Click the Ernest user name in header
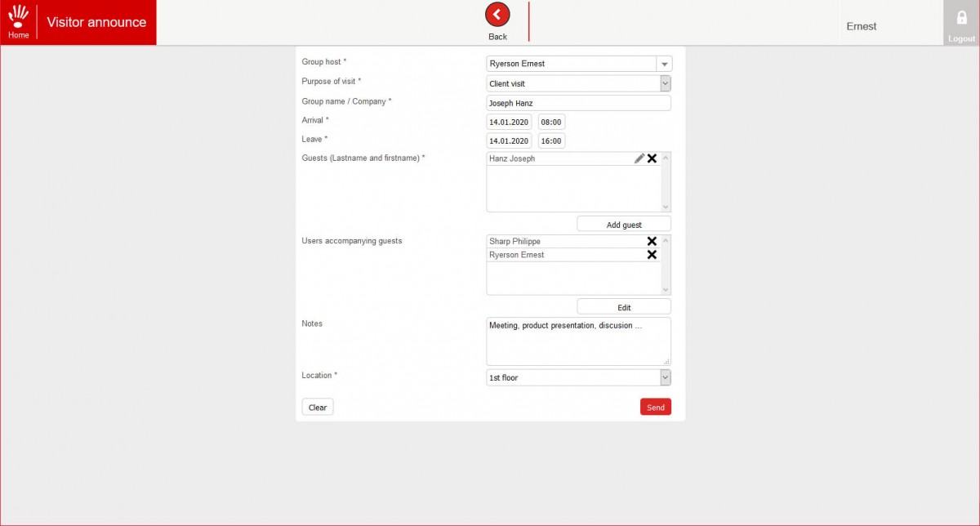 [x=862, y=26]
